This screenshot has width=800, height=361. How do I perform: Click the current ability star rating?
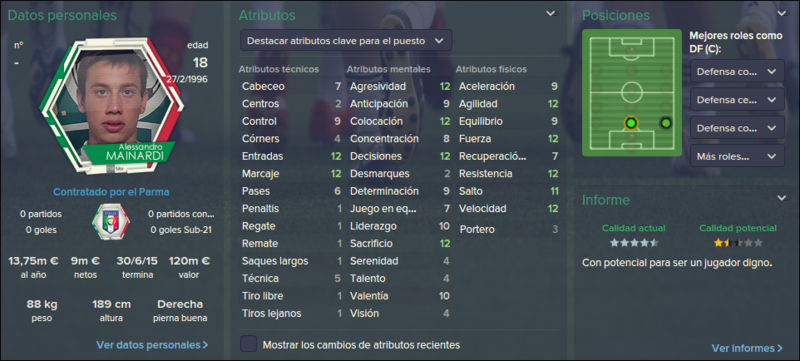coord(634,243)
